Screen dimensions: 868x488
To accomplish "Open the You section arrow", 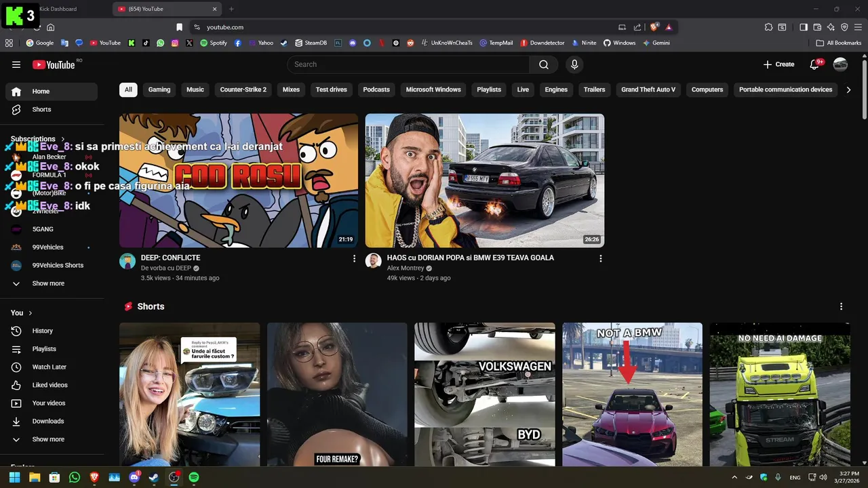I will tap(31, 313).
